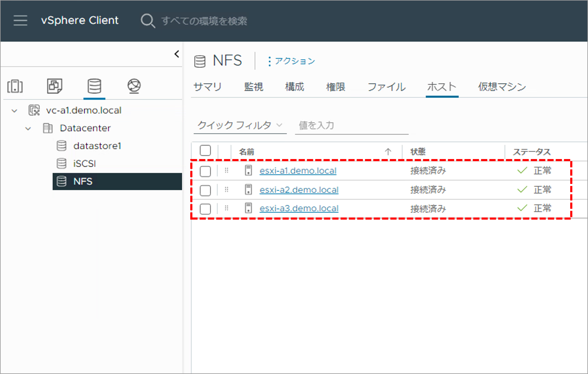This screenshot has width=588, height=374.
Task: Click the host icon beside esxi-a2.demo.local
Action: click(248, 190)
